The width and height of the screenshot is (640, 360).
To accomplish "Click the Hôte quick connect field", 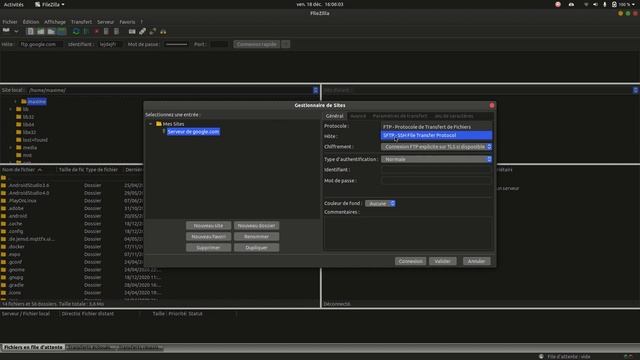I will point(40,44).
